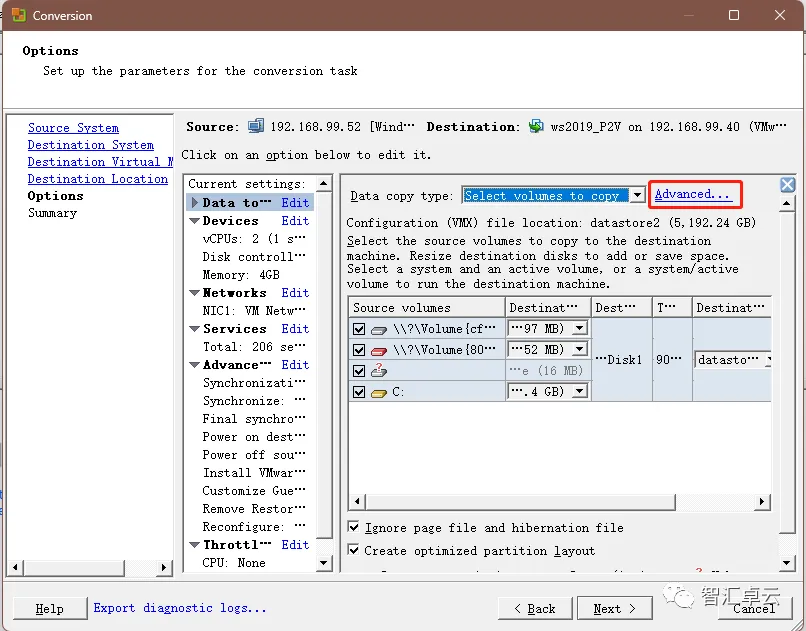Click the T… column header
Screen dimensions: 806x631
click(672, 307)
